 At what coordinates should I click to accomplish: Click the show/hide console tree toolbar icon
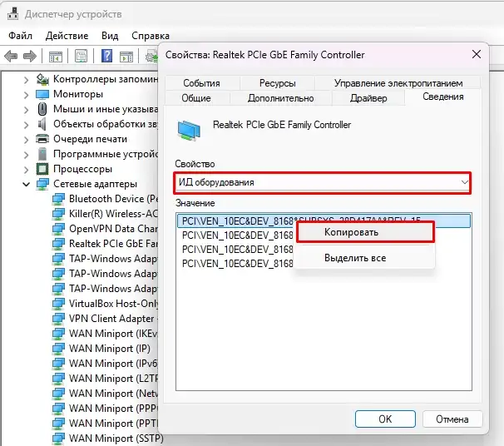pyautogui.click(x=55, y=57)
